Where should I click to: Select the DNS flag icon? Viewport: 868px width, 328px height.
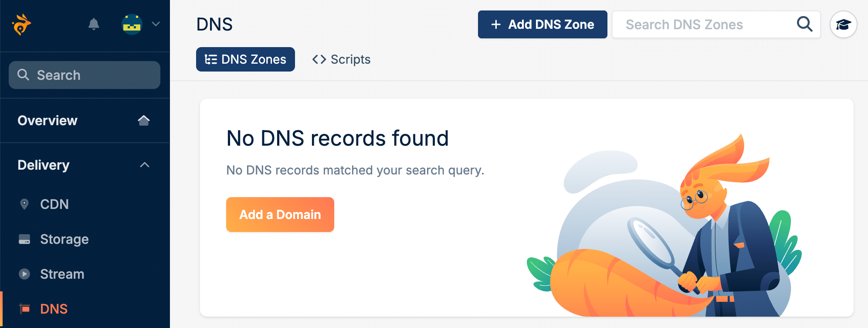24,309
